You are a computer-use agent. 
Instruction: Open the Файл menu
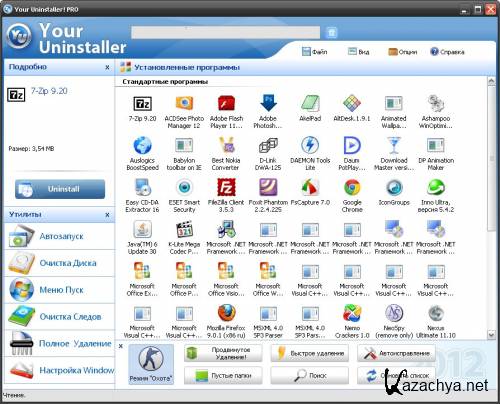pyautogui.click(x=314, y=52)
